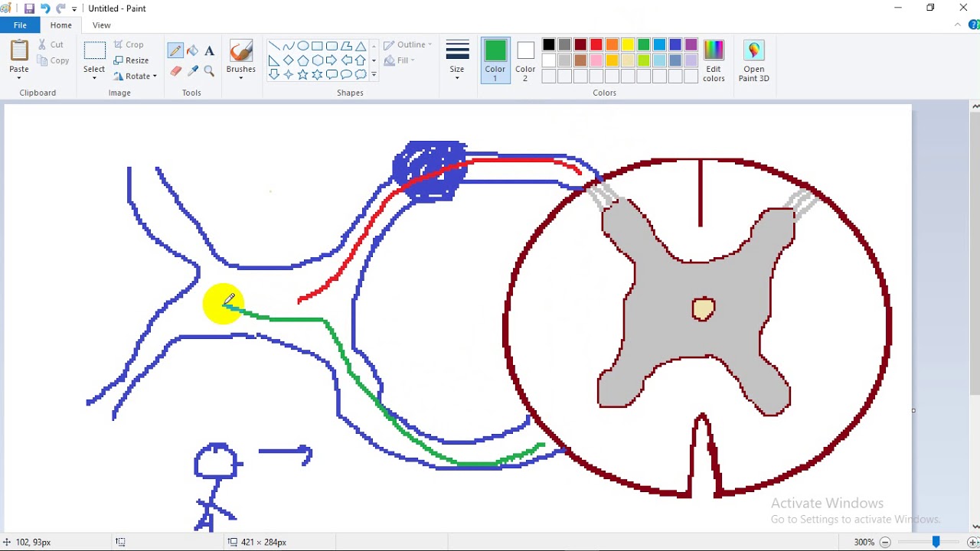This screenshot has height=551, width=980.
Task: Click Edit colors
Action: click(714, 61)
